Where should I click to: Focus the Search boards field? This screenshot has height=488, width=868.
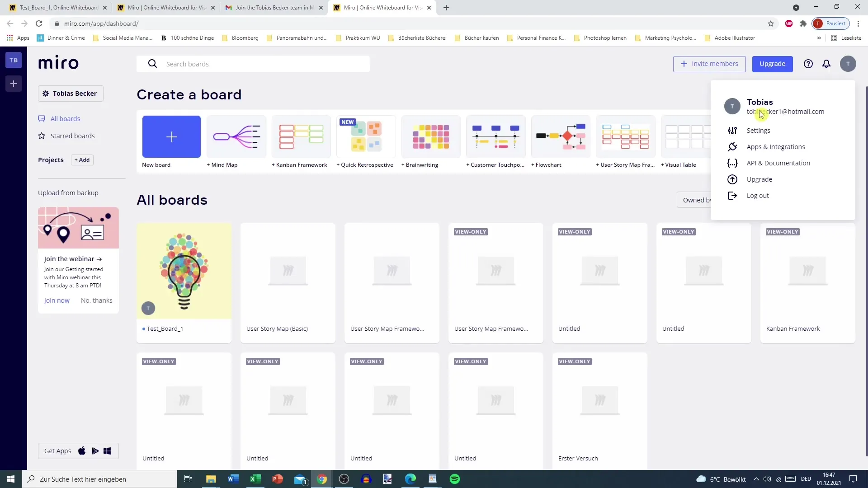click(x=253, y=64)
